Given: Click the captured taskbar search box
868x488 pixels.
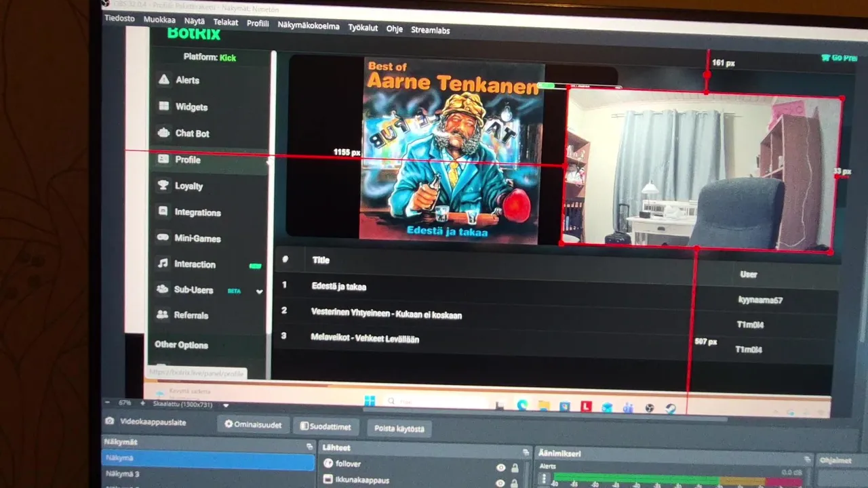Looking at the screenshot, I should pos(437,403).
